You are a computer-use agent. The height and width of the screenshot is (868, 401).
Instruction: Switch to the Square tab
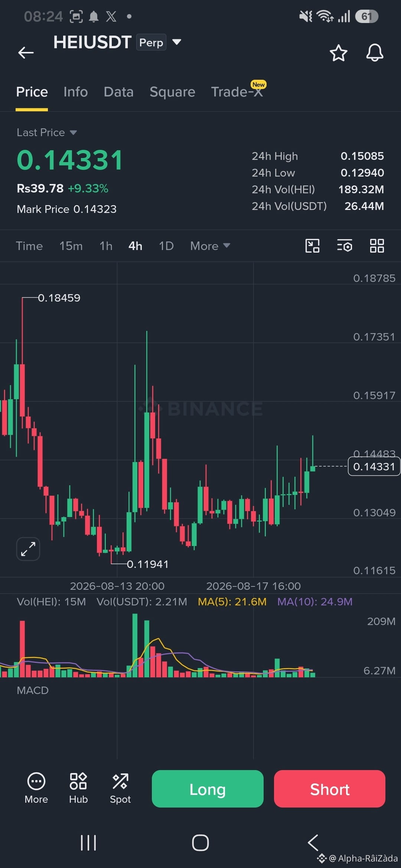tap(172, 92)
